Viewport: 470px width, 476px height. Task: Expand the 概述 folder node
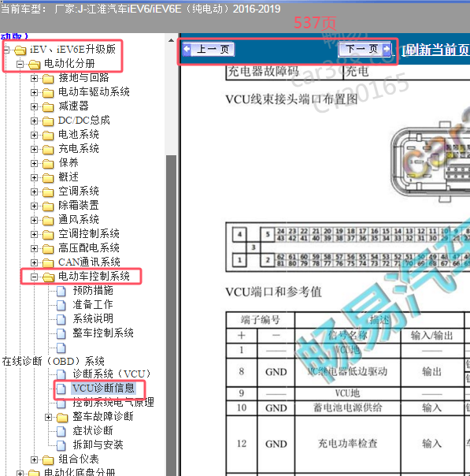[x=35, y=177]
